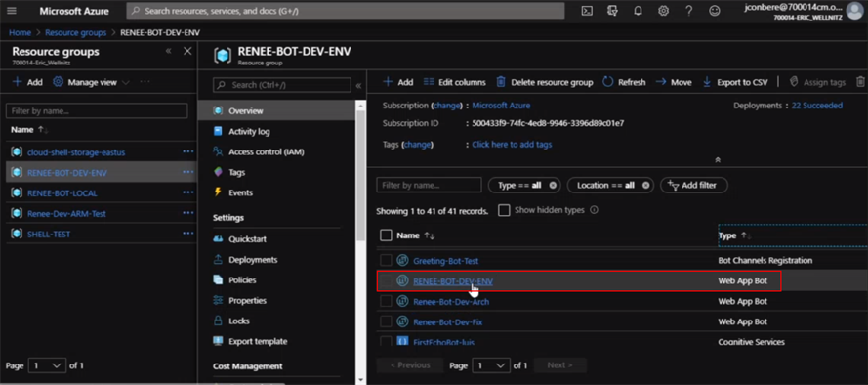This screenshot has height=385, width=868.
Task: Click the resource menu Search (Ctrl+/) field
Action: 282,85
